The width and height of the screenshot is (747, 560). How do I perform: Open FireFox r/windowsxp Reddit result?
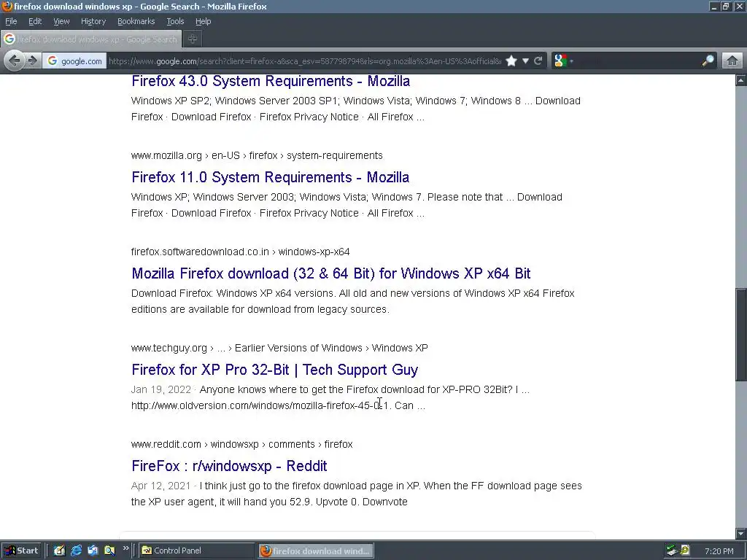coord(229,466)
